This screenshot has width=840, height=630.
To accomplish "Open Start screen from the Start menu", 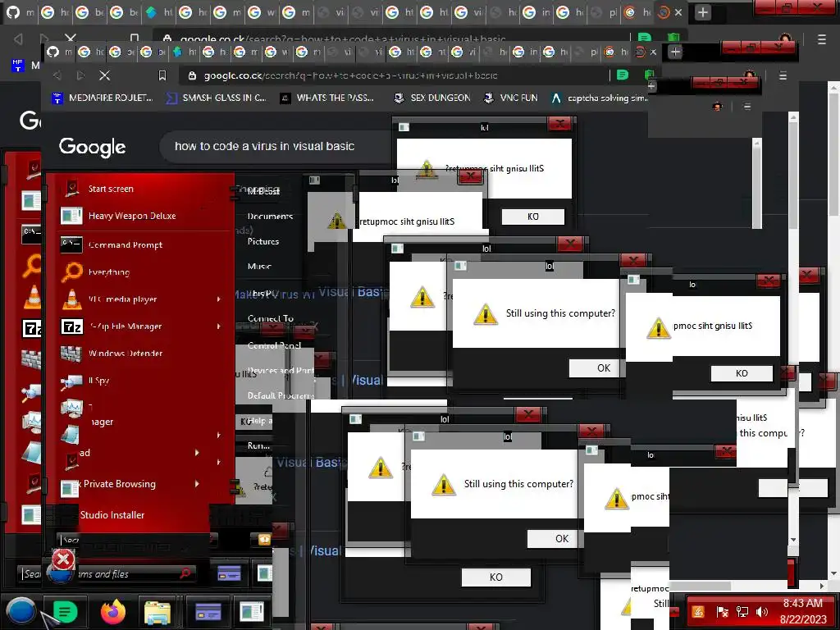I will coord(140,189).
